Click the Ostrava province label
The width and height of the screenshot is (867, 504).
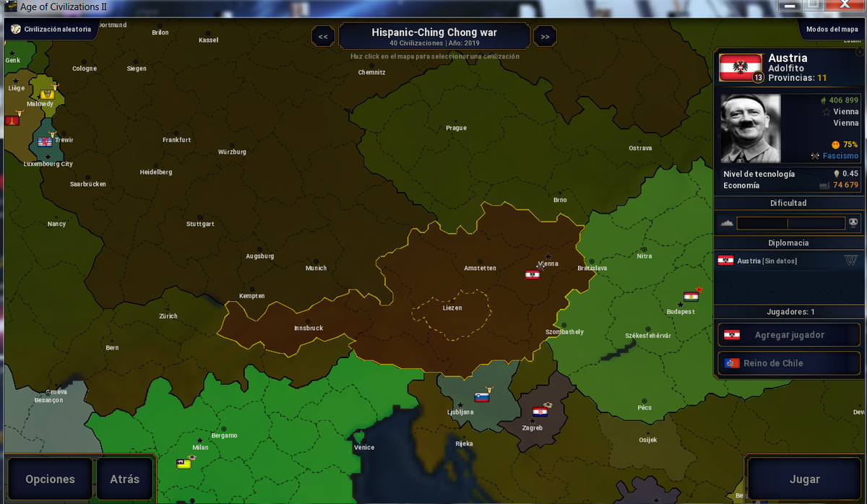tap(640, 148)
